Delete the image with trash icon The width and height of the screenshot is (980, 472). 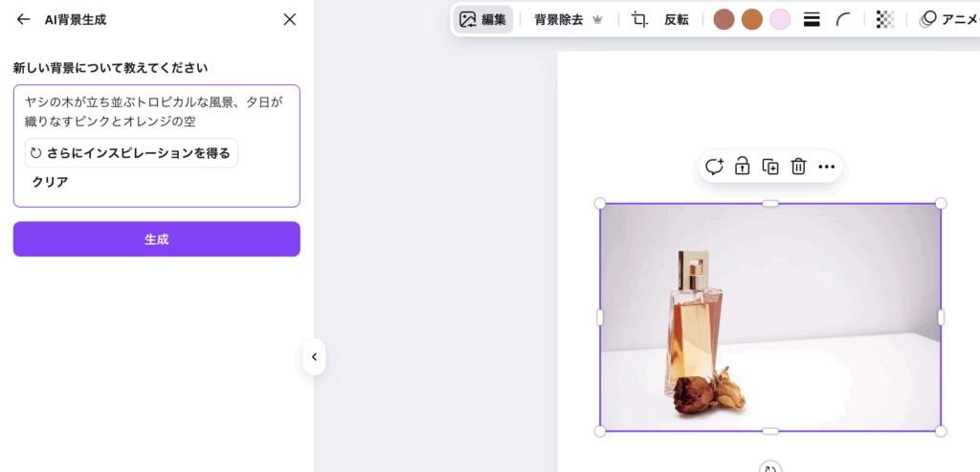coord(798,167)
